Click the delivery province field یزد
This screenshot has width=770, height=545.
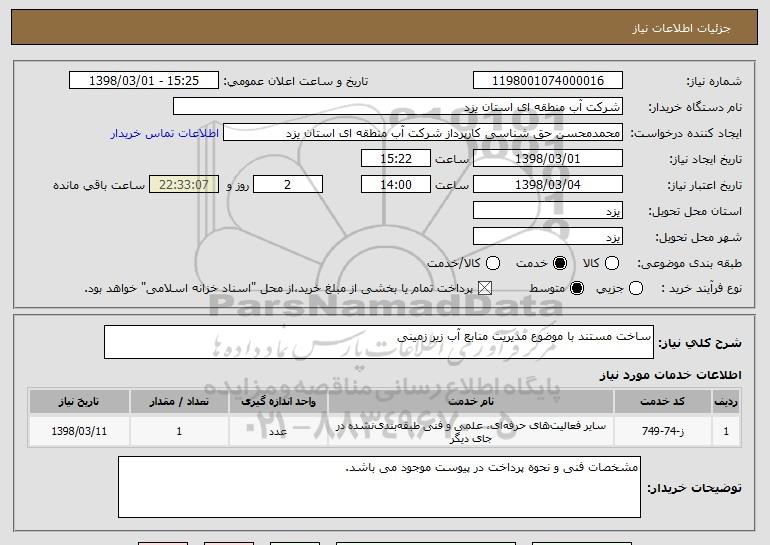pos(548,211)
